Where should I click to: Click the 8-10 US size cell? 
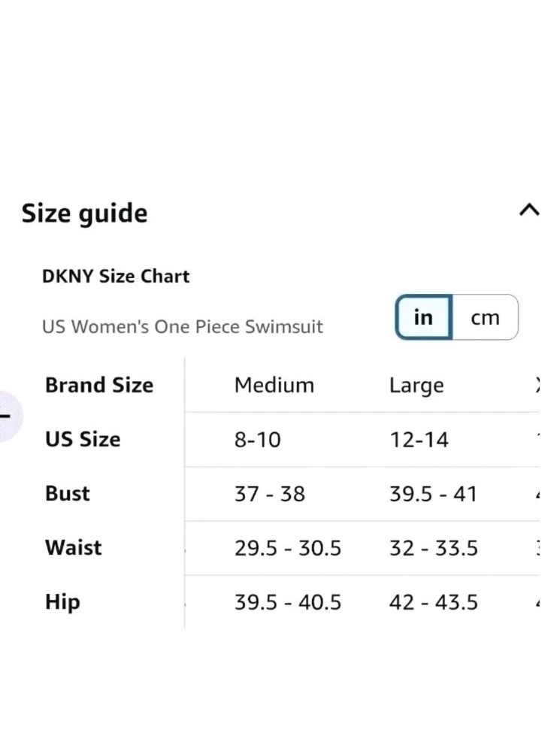pos(257,440)
